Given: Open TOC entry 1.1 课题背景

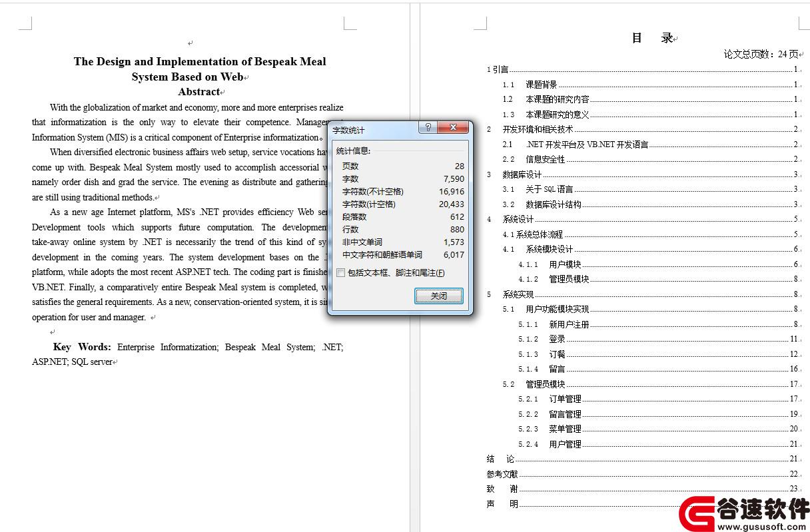Looking at the screenshot, I should tap(651, 85).
